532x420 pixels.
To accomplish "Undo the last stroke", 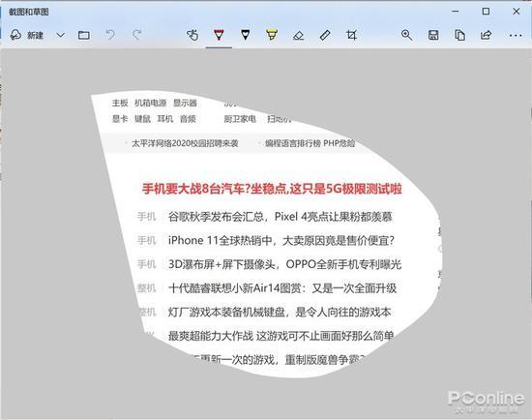I will (x=110, y=35).
